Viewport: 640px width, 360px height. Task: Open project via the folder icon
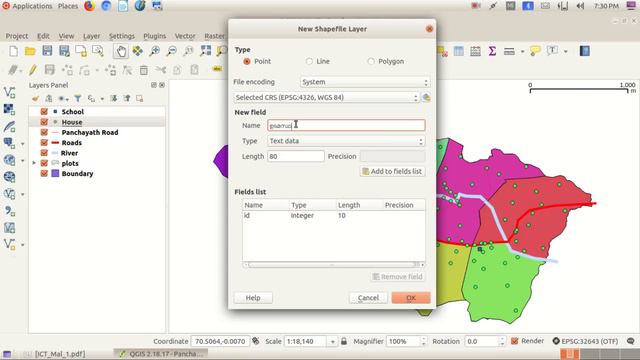point(30,51)
